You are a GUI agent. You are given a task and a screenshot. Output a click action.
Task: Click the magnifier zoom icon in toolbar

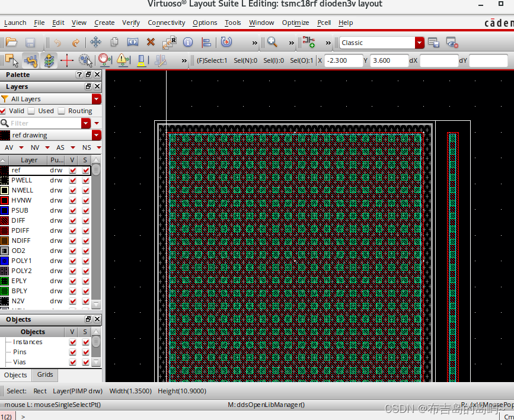click(272, 43)
